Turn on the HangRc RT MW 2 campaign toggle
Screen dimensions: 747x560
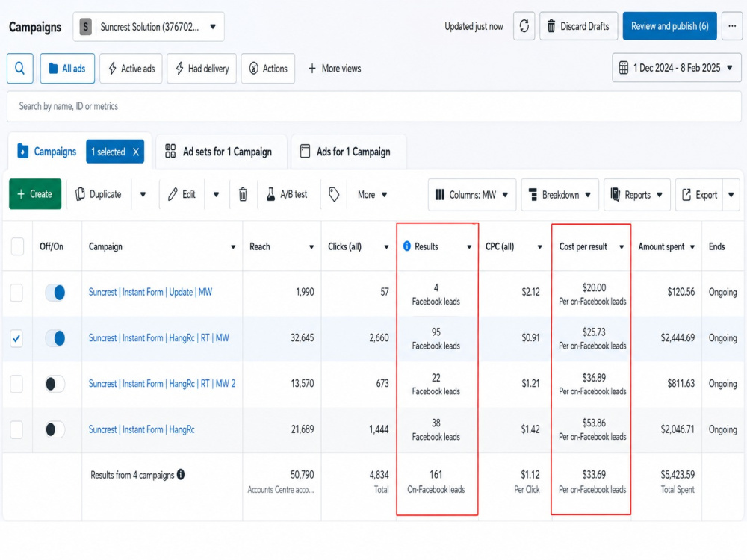coord(55,383)
